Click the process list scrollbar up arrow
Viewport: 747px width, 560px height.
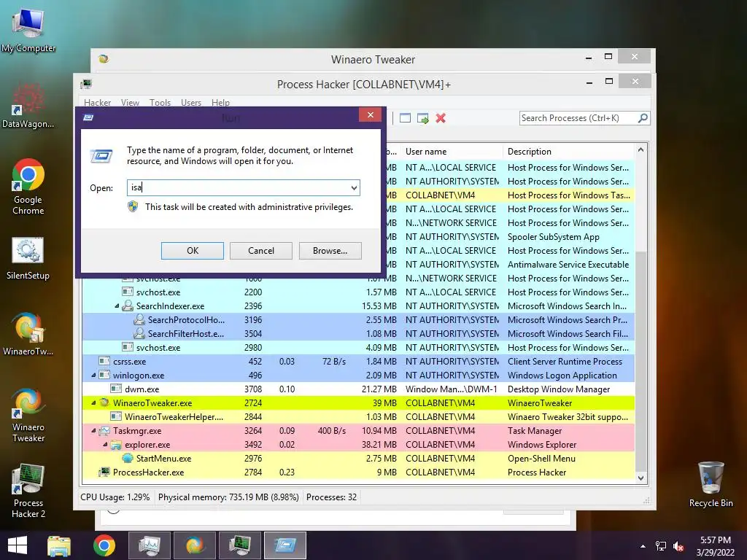tap(640, 150)
